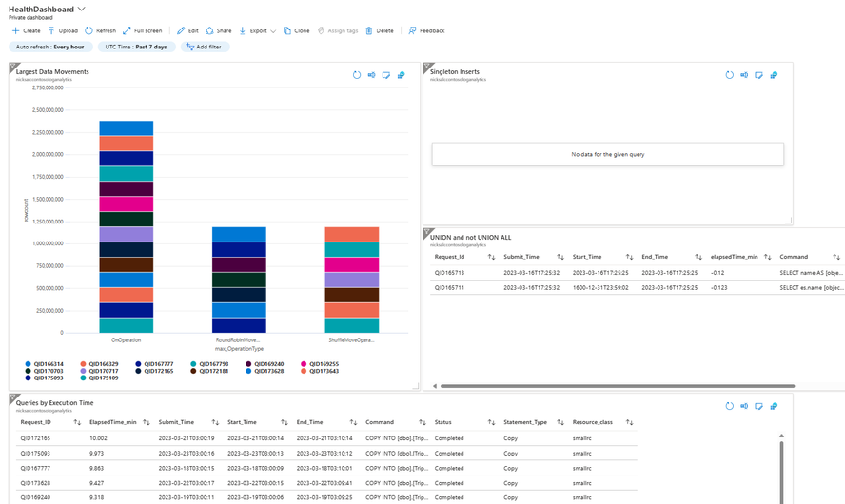Open Auto refresh Every hour selector

point(50,47)
